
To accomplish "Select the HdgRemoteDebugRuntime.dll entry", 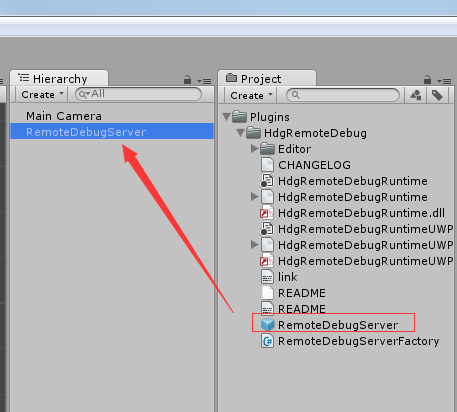I will pos(361,213).
